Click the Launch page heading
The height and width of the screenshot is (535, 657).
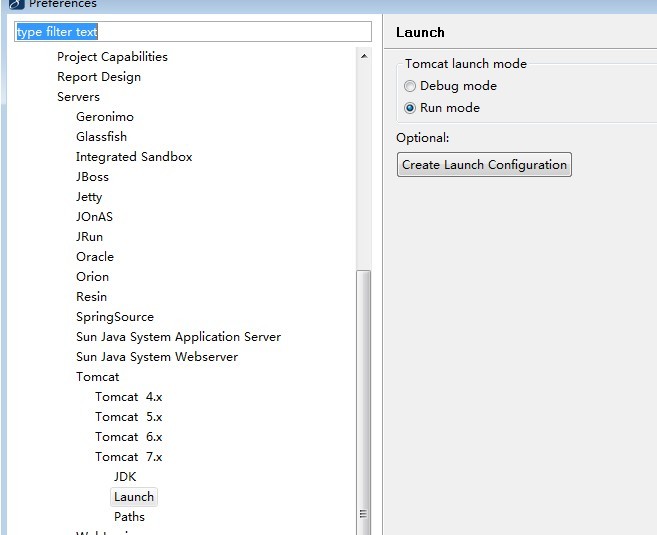pos(420,32)
